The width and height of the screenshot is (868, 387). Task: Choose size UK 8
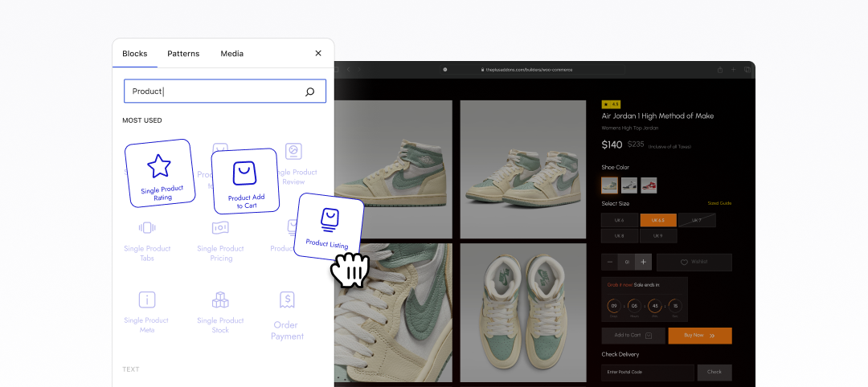click(620, 235)
